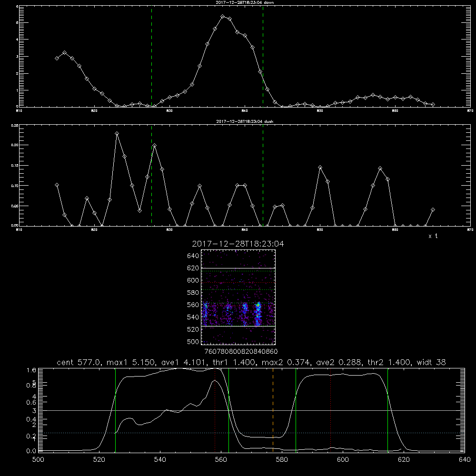Click last diamond marker of dusk curve

433,210
